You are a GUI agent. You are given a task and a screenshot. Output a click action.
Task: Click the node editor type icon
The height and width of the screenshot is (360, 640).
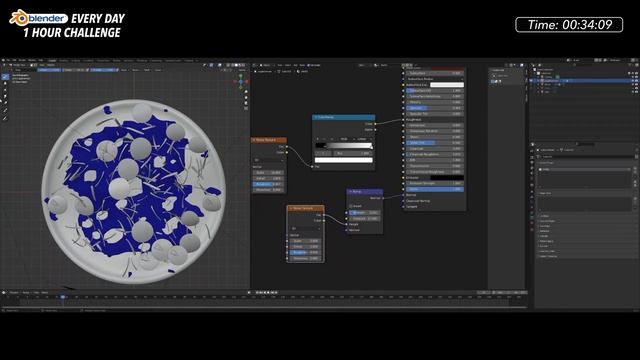tap(255, 65)
